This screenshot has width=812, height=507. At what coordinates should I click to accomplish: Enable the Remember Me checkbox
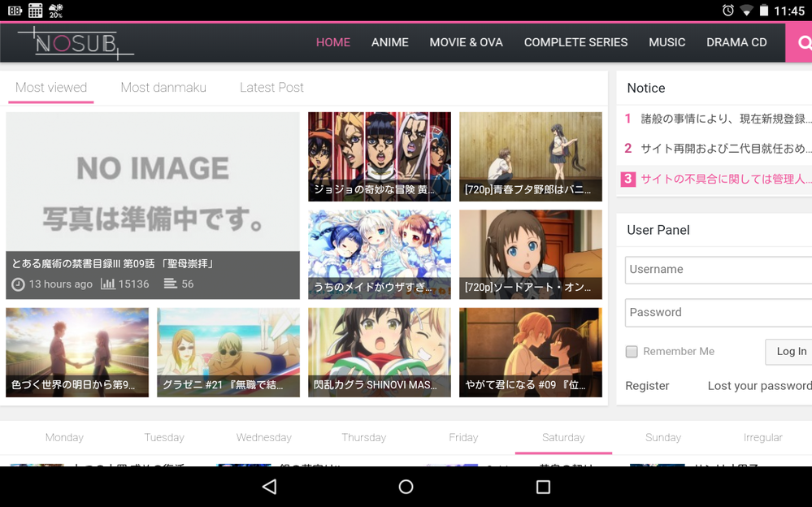pos(632,352)
